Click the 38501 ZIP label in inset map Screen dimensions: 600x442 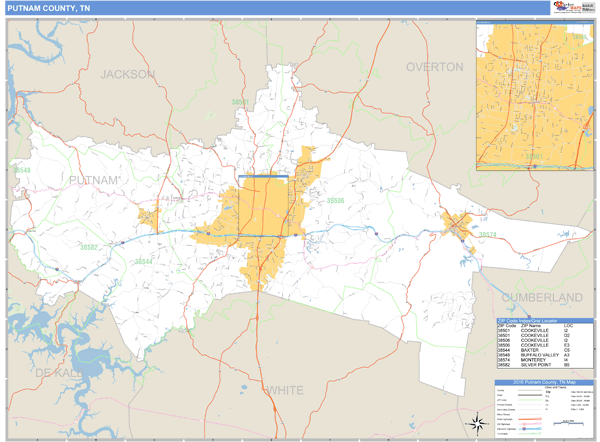534,157
